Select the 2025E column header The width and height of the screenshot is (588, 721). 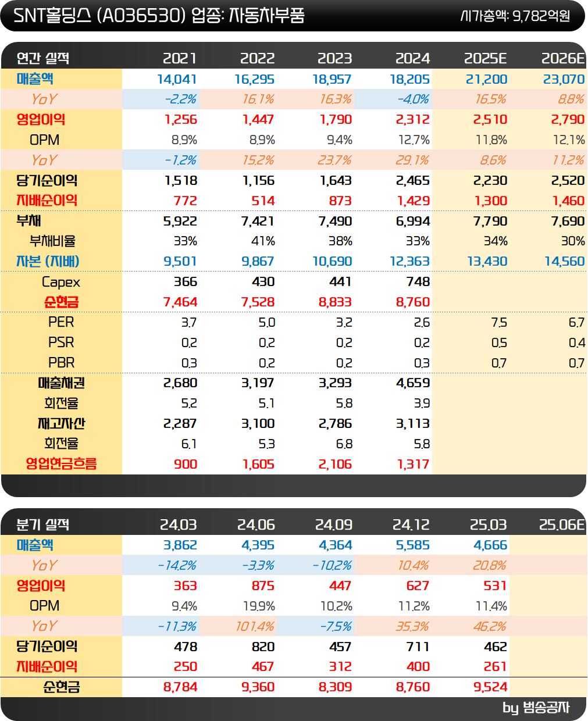[x=486, y=58]
